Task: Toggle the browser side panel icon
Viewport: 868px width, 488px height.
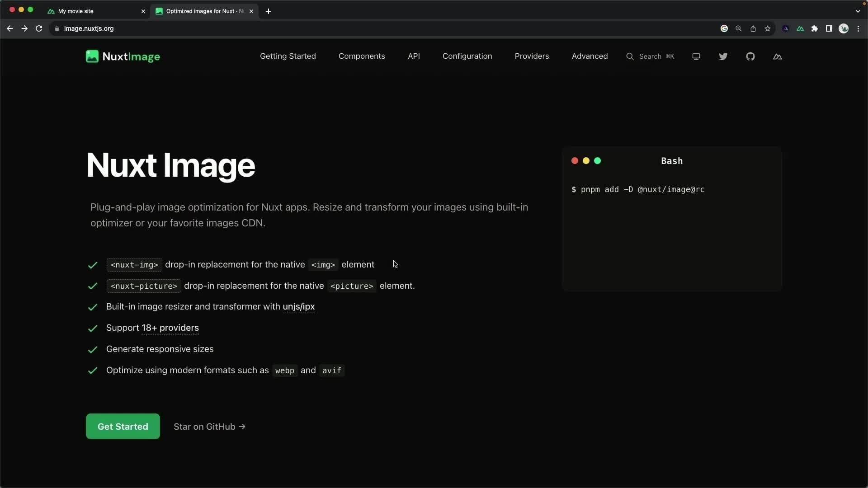Action: click(x=829, y=28)
